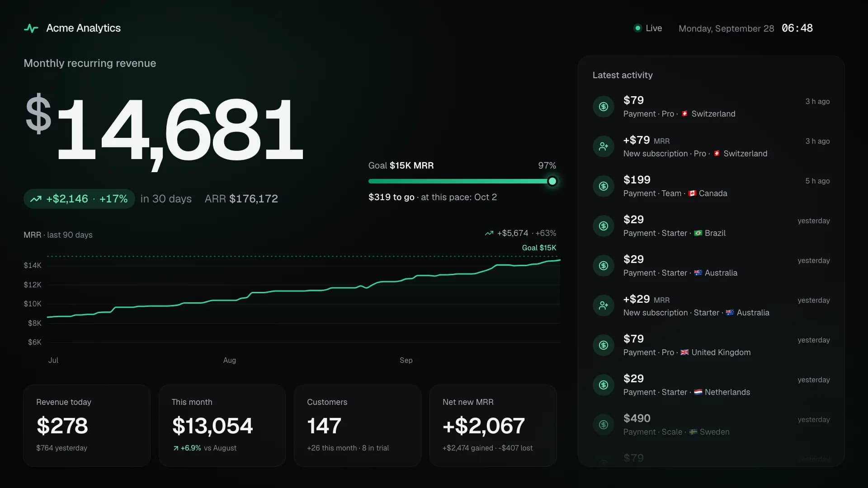The width and height of the screenshot is (868, 488).
Task: Click the +$79 MRR new subscription user icon
Action: (604, 146)
